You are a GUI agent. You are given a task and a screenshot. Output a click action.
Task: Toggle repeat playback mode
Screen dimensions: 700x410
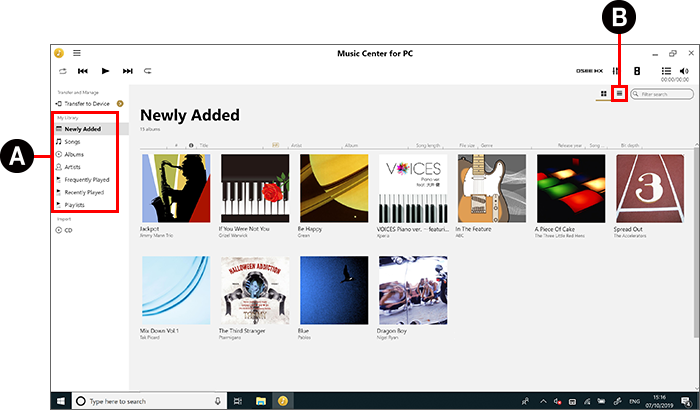point(148,71)
